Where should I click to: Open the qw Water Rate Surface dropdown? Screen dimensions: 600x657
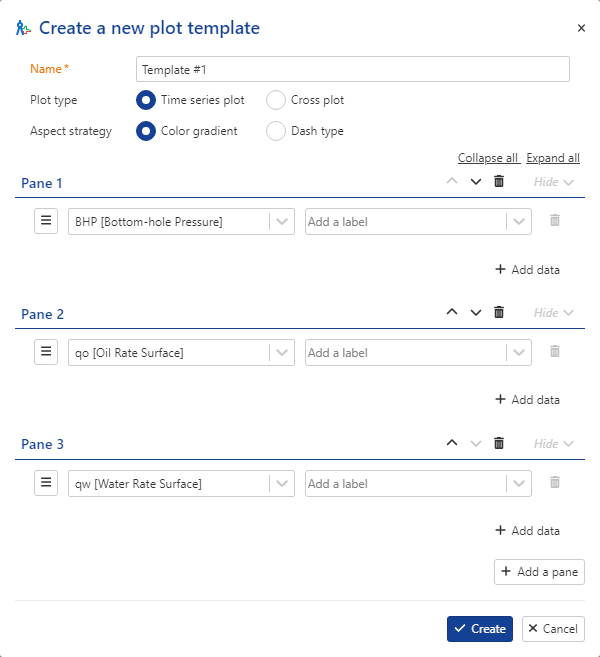(x=181, y=484)
